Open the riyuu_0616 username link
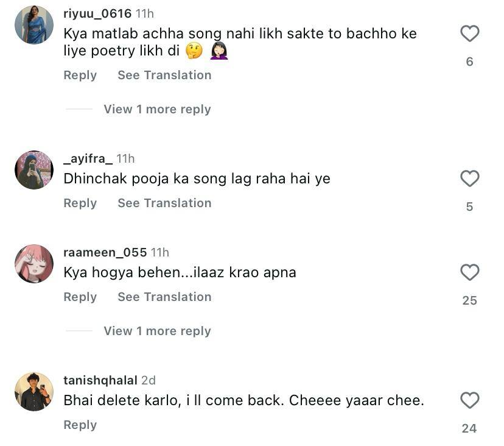 point(97,13)
